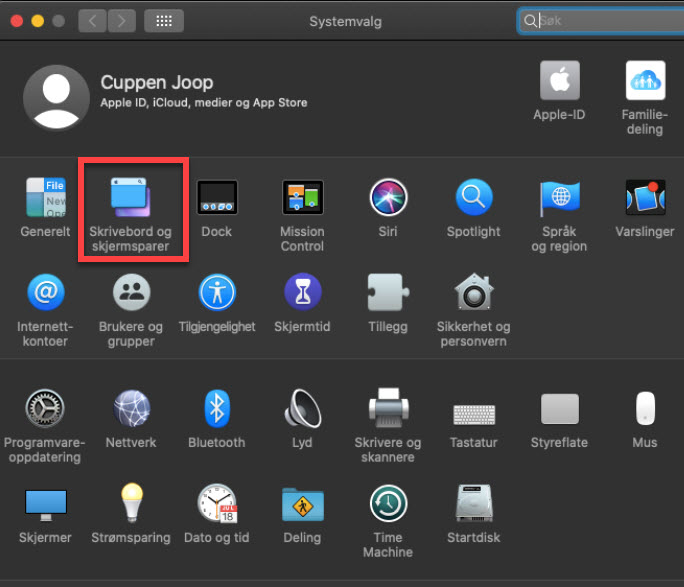
Task: Open Internett-kontoer preferences
Action: (x=45, y=293)
